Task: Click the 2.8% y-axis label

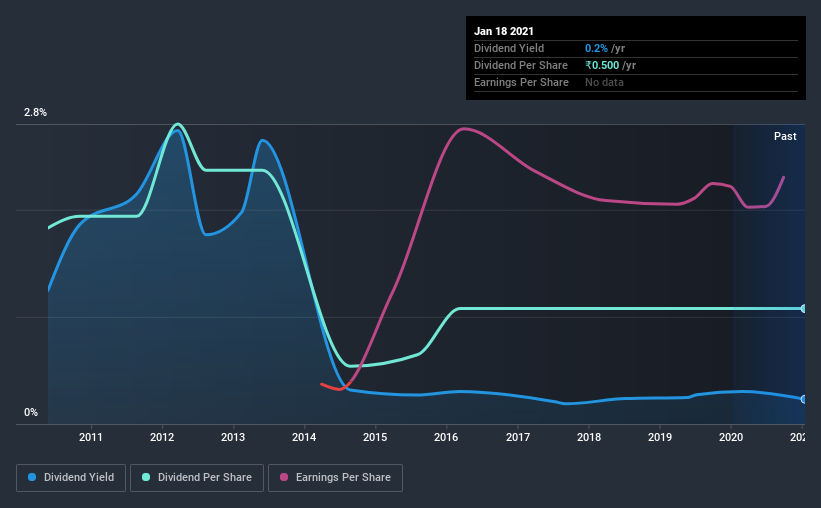Action: tap(35, 113)
